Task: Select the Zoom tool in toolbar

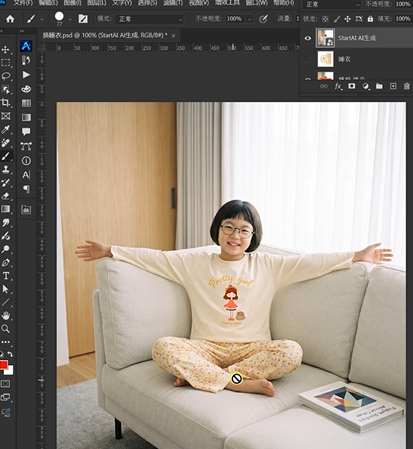Action: pyautogui.click(x=6, y=329)
